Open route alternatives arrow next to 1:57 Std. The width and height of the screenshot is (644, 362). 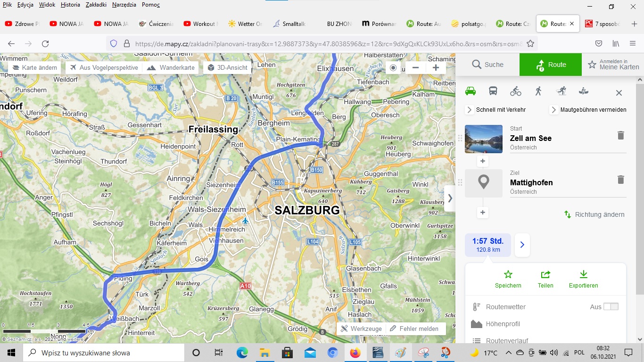[x=522, y=245]
